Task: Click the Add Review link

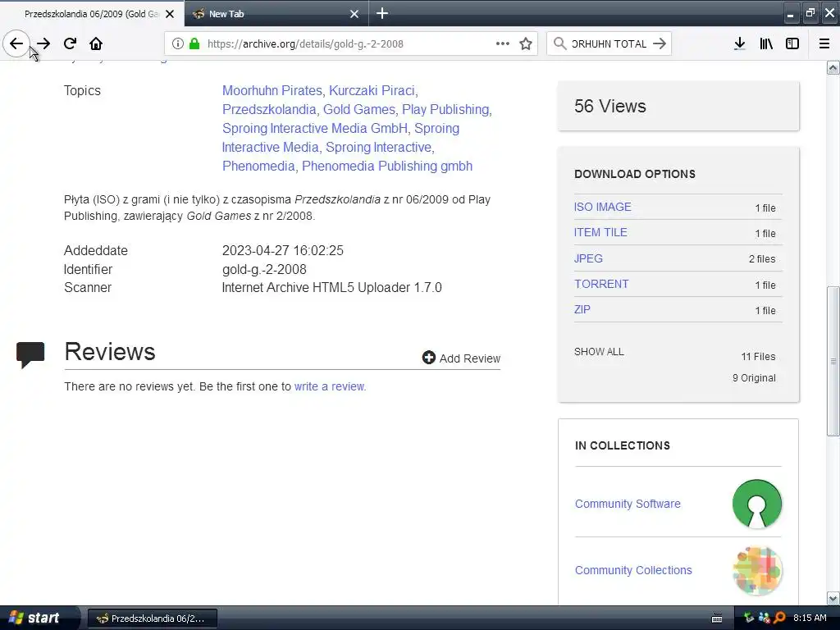Action: click(470, 358)
